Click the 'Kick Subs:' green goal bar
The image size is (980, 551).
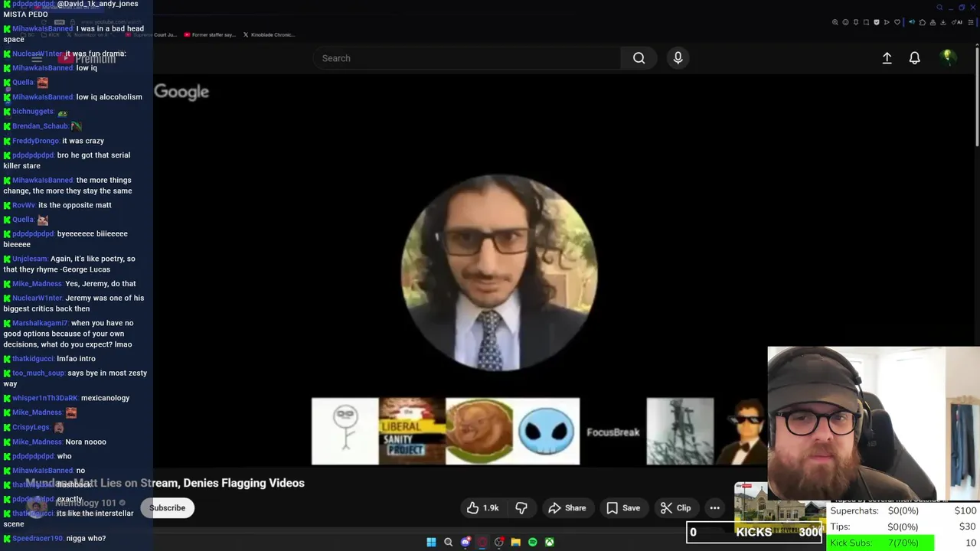click(x=881, y=543)
